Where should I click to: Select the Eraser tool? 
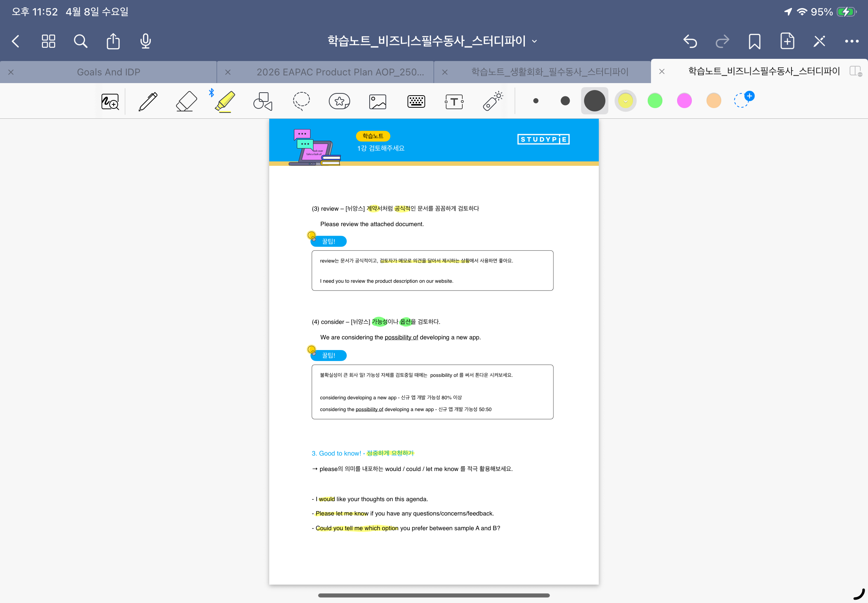pyautogui.click(x=186, y=101)
